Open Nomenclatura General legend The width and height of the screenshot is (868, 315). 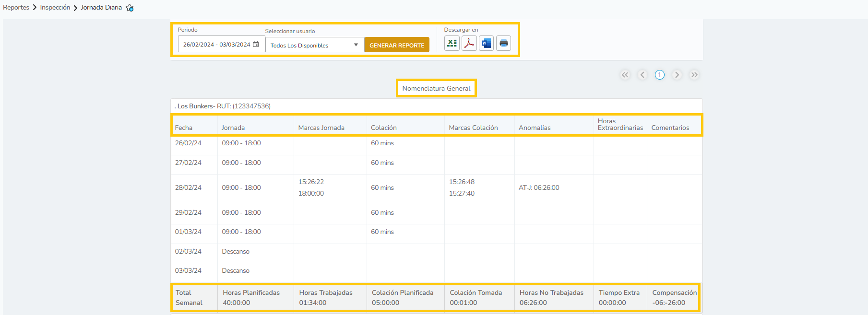pyautogui.click(x=436, y=88)
